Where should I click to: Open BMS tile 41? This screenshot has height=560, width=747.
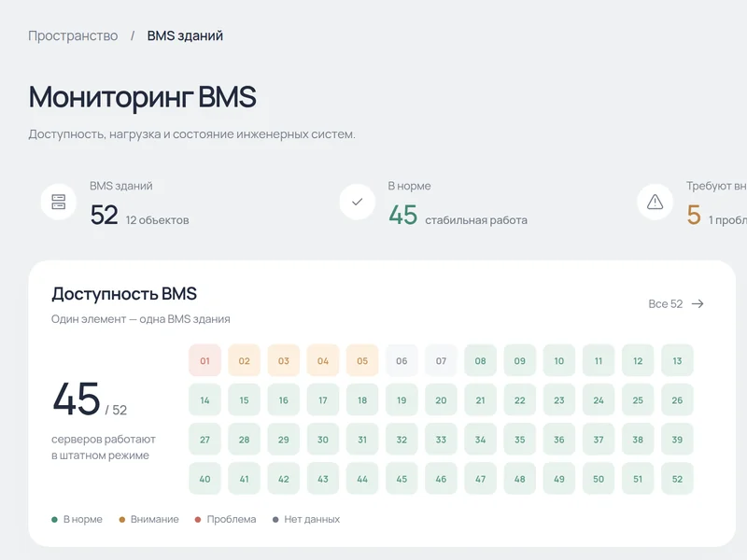coord(245,479)
